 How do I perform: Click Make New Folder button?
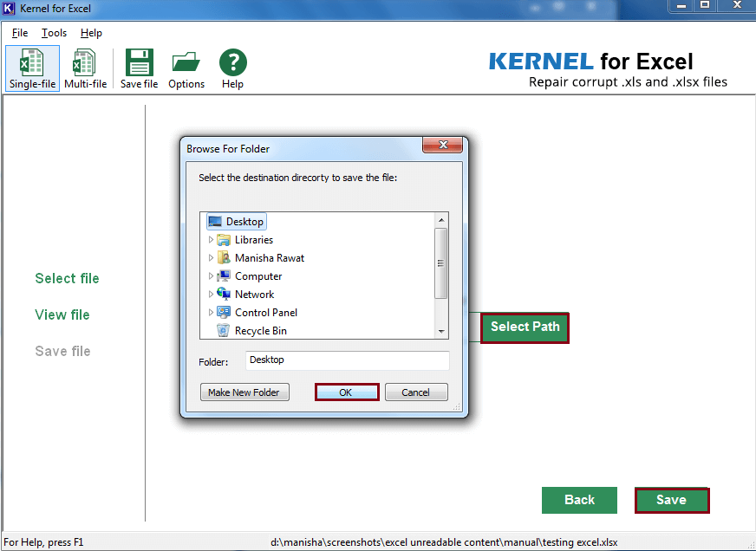[244, 392]
